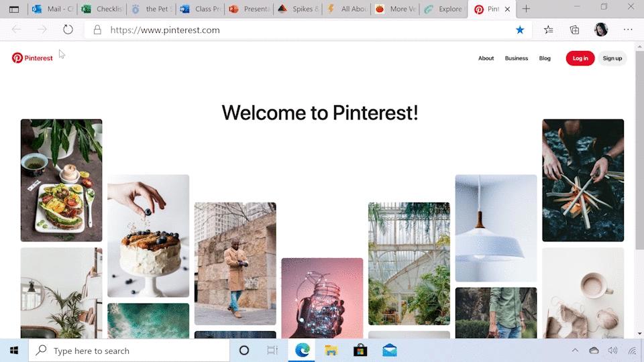Click the page vertical scrollbar
Screen dimensions: 644x362
click(x=639, y=149)
